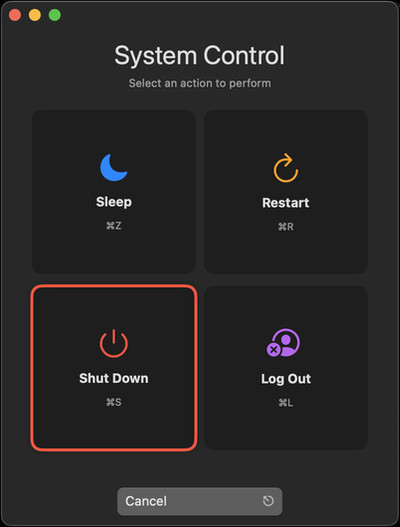
Task: Click the System Control title heading
Action: point(200,56)
